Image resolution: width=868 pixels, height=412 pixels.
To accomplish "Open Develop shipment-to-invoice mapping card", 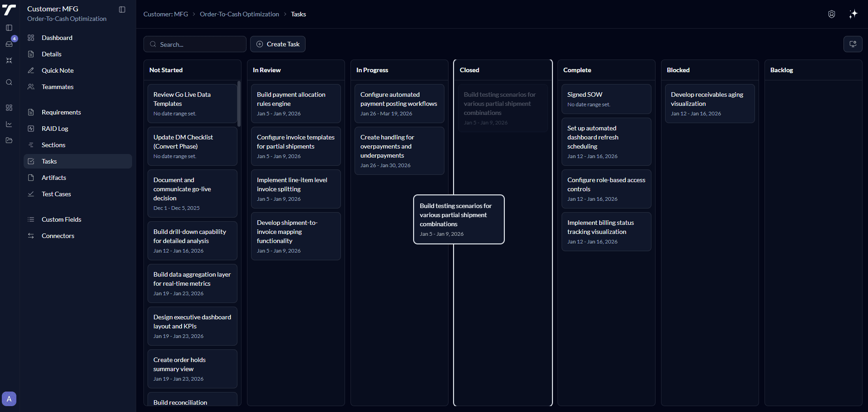I will (x=296, y=236).
